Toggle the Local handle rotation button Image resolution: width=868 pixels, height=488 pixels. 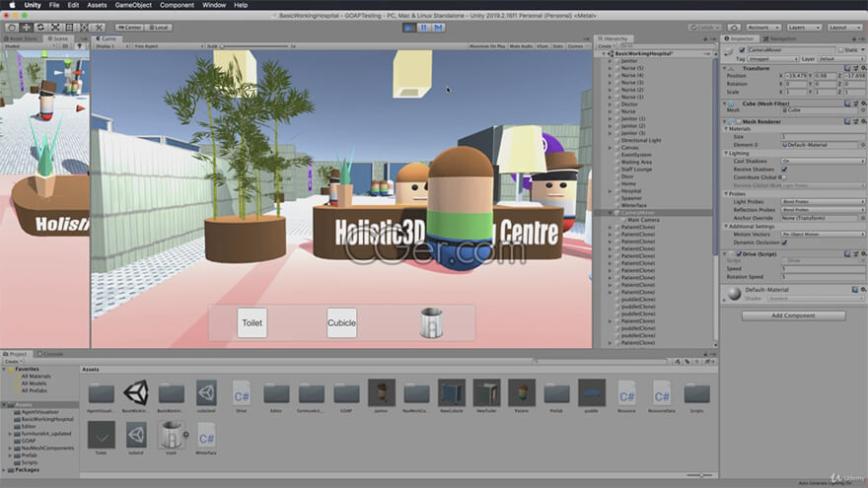(x=159, y=28)
